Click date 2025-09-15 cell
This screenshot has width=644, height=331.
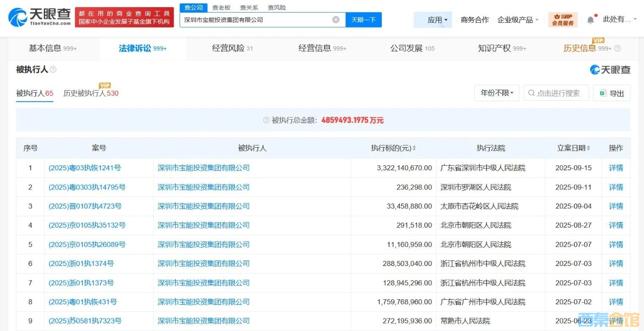(x=574, y=168)
